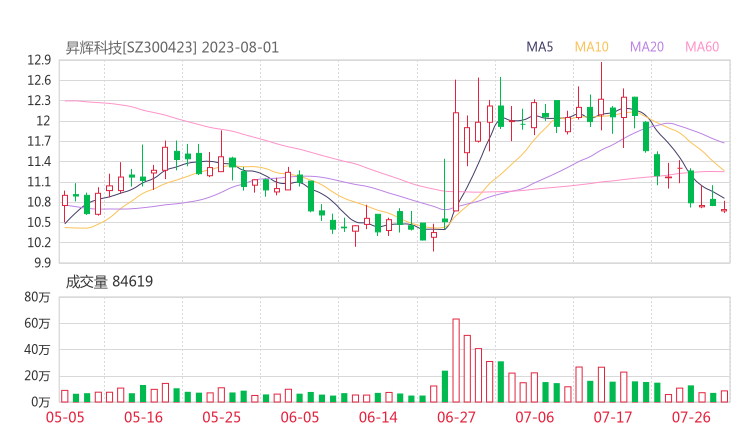
Task: Click the 12.6 price axis value
Action: tap(39, 80)
